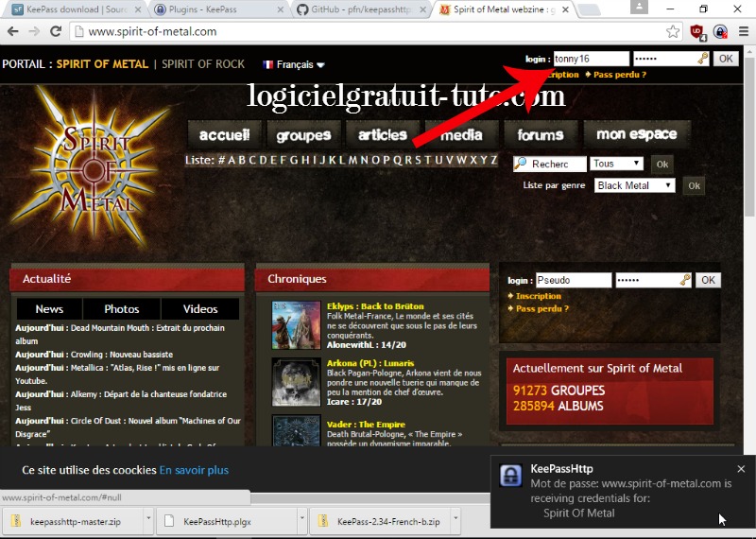The image size is (756, 539).
Task: Close the GitHub pfn/keepasshttp tab
Action: [422, 9]
